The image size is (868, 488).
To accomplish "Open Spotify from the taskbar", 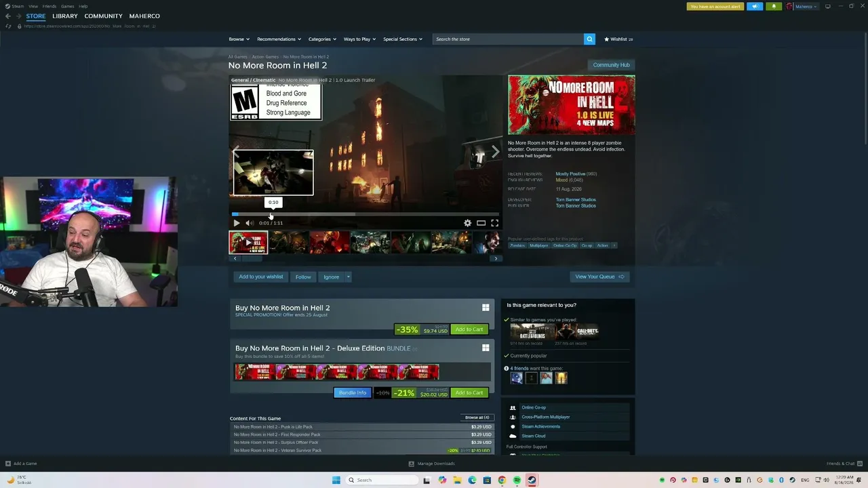I will [517, 481].
